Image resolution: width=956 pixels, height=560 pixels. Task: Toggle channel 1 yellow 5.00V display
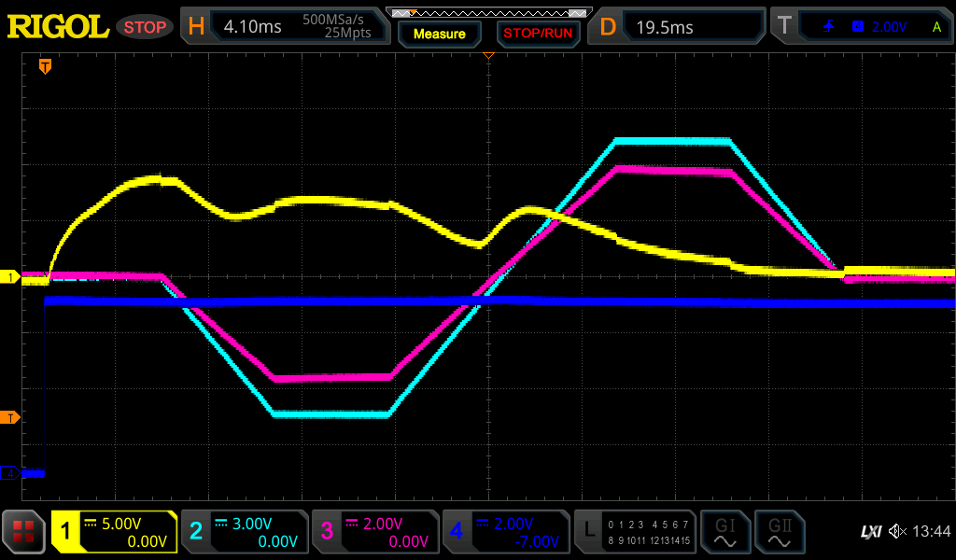coord(114,532)
